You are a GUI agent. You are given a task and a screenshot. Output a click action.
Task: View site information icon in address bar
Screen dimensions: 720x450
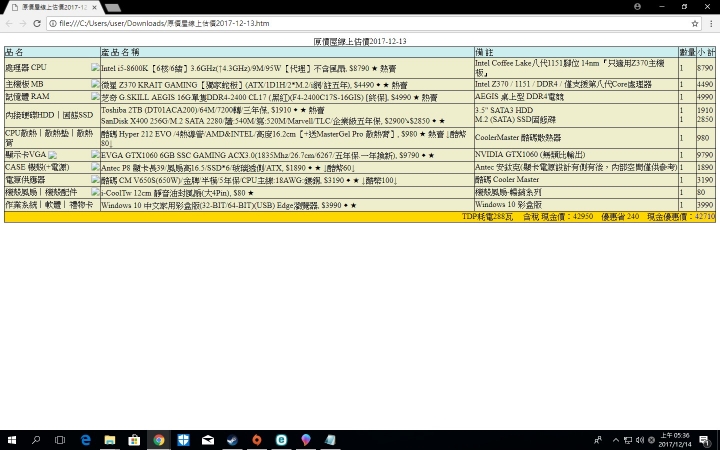(x=53, y=23)
